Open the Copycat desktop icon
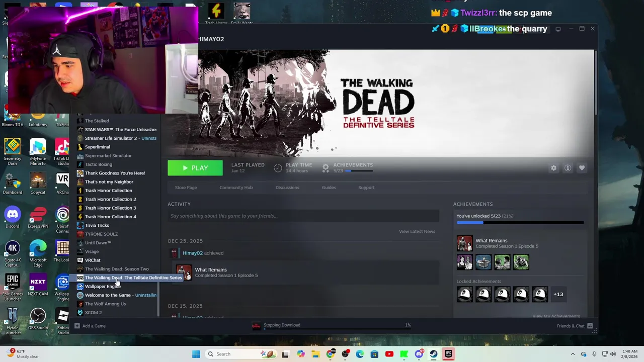 [38, 184]
